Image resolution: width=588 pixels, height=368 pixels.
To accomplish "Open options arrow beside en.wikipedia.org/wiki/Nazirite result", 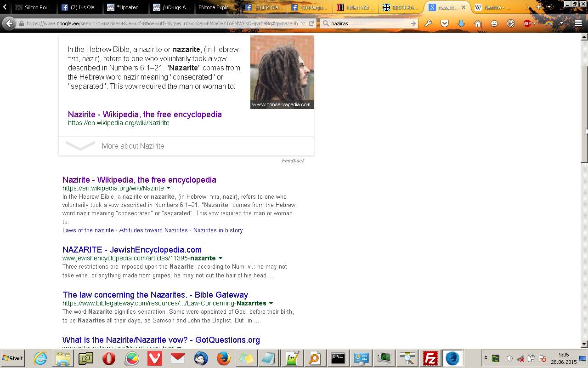I will [169, 188].
